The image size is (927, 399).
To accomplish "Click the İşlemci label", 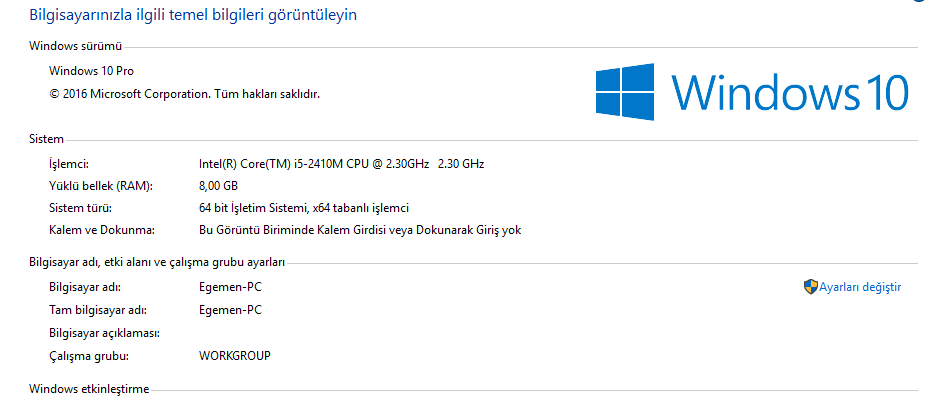I will (x=69, y=164).
